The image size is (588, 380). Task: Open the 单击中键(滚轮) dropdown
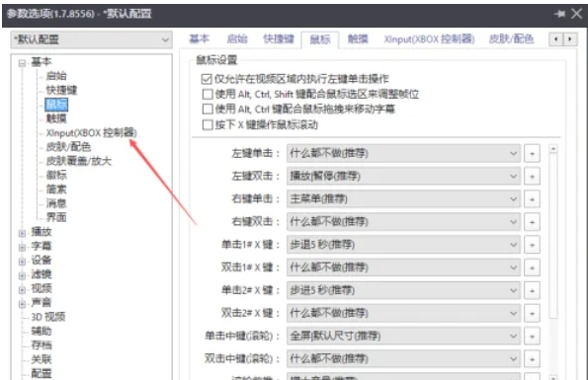click(403, 337)
